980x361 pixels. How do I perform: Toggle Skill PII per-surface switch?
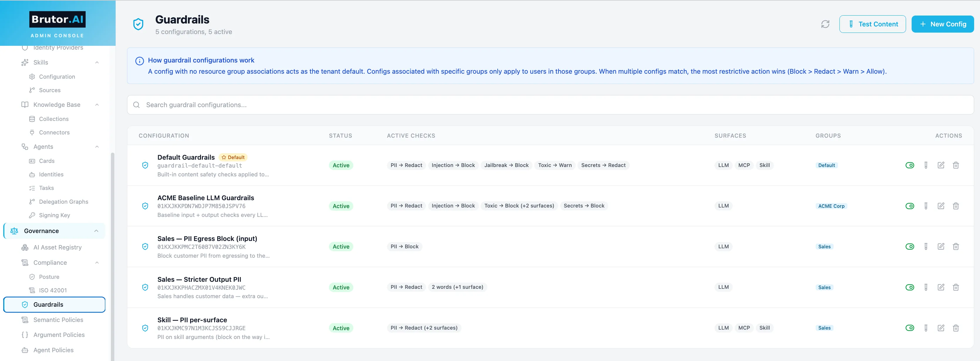pyautogui.click(x=910, y=328)
